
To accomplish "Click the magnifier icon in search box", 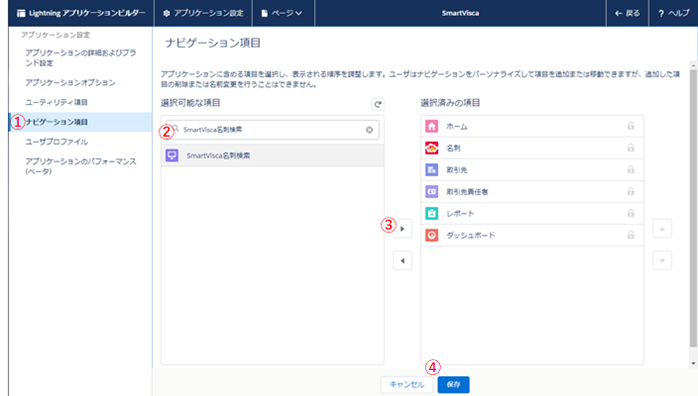I will tap(176, 129).
